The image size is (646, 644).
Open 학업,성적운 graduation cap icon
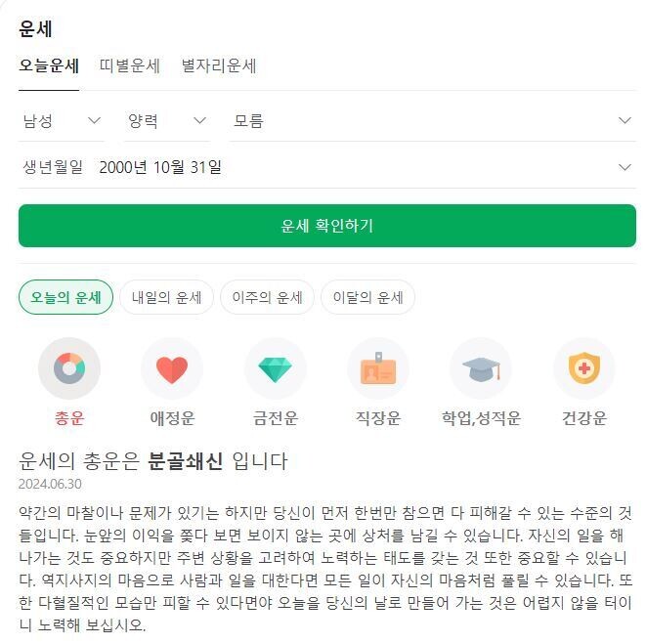pos(481,368)
